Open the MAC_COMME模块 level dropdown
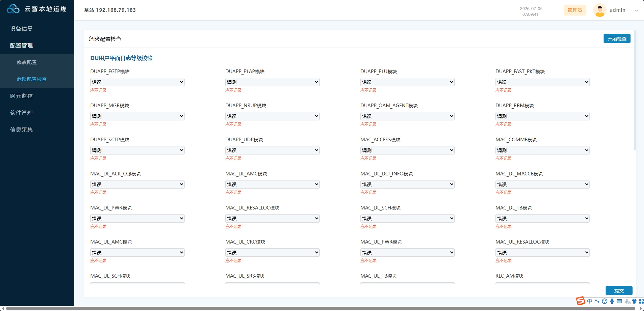 tap(543, 150)
